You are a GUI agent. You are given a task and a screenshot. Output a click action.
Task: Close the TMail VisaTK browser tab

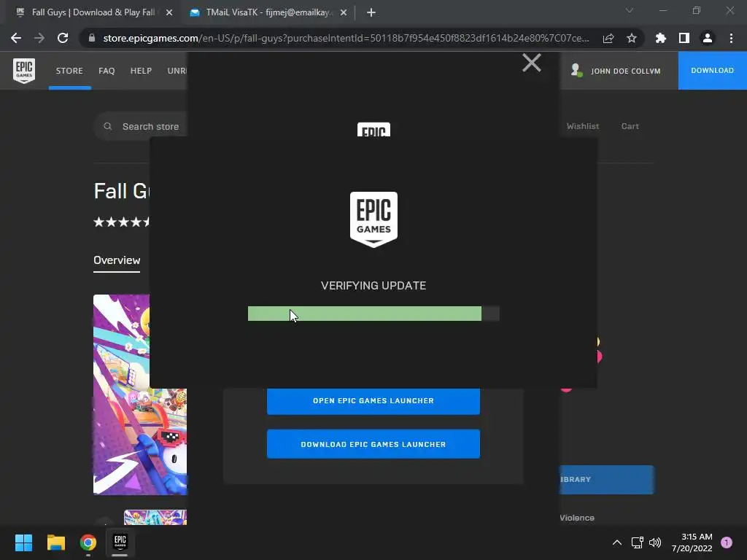(x=344, y=12)
